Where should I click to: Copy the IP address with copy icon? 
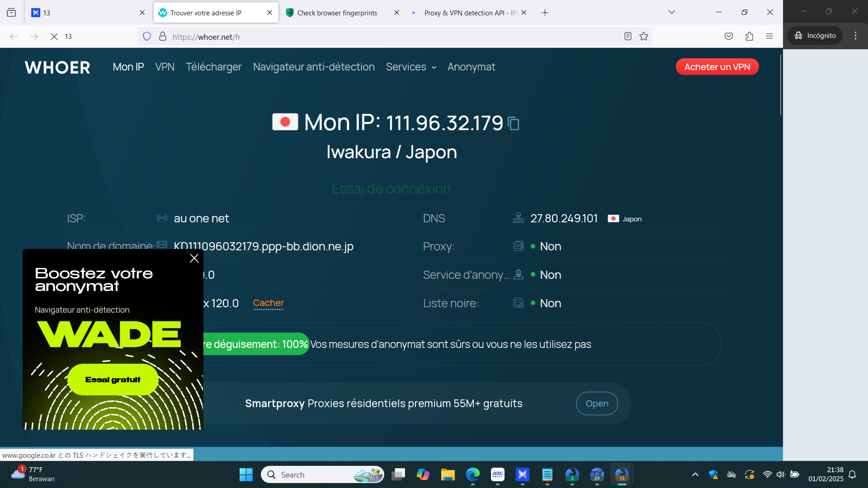coord(514,123)
